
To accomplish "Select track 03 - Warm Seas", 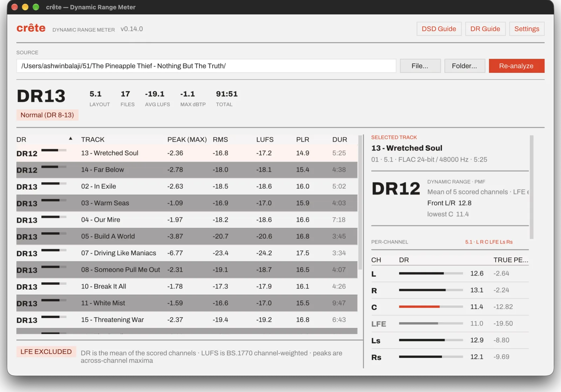I will [187, 203].
